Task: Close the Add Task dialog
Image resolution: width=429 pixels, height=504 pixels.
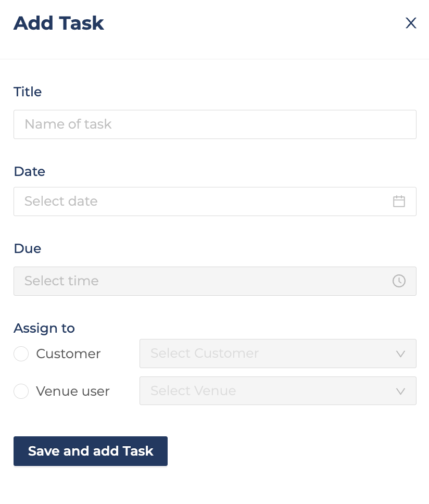Action: (x=411, y=23)
